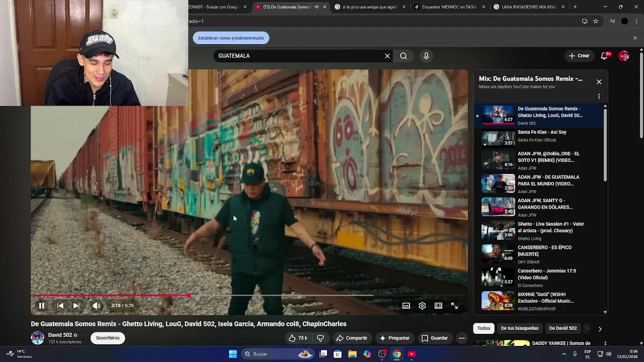This screenshot has height=362, width=644.
Task: Seek on the red video progress bar
Action: (112, 296)
